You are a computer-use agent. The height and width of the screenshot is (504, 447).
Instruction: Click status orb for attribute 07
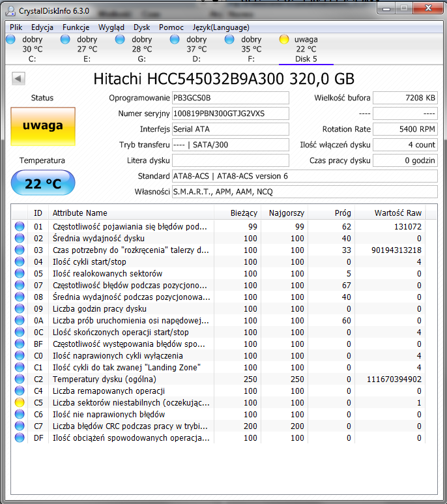coord(20,285)
